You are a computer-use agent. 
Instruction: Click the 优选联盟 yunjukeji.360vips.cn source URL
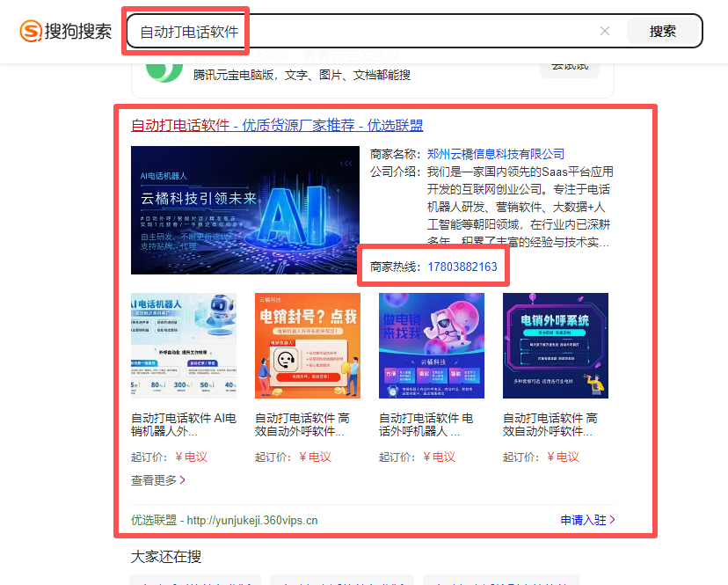[224, 520]
